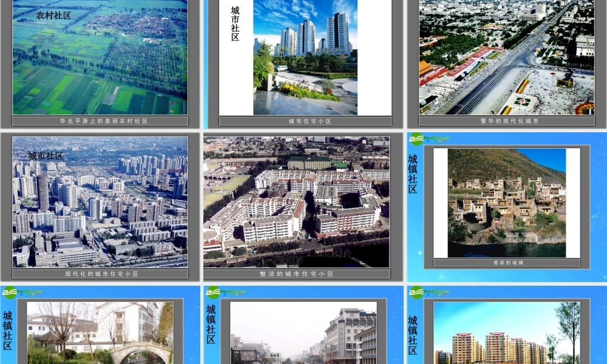Open the busy modern city square photo
The height and width of the screenshot is (364, 607).
[506, 58]
